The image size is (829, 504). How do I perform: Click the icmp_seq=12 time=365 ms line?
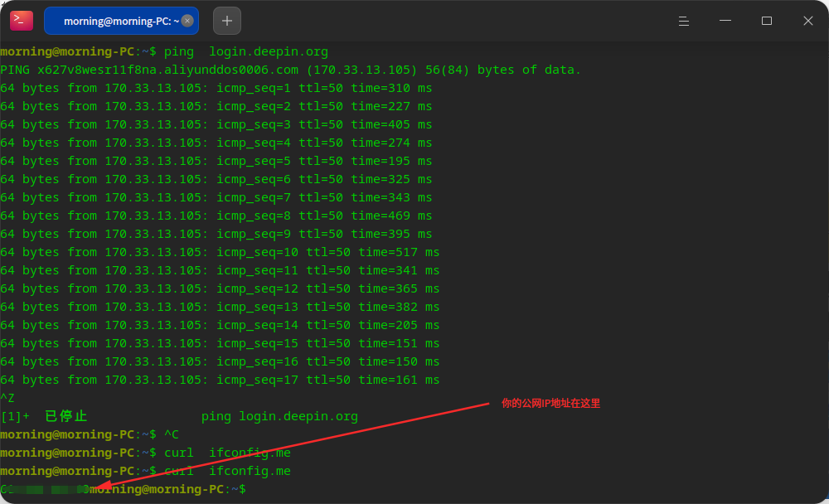[x=220, y=288]
